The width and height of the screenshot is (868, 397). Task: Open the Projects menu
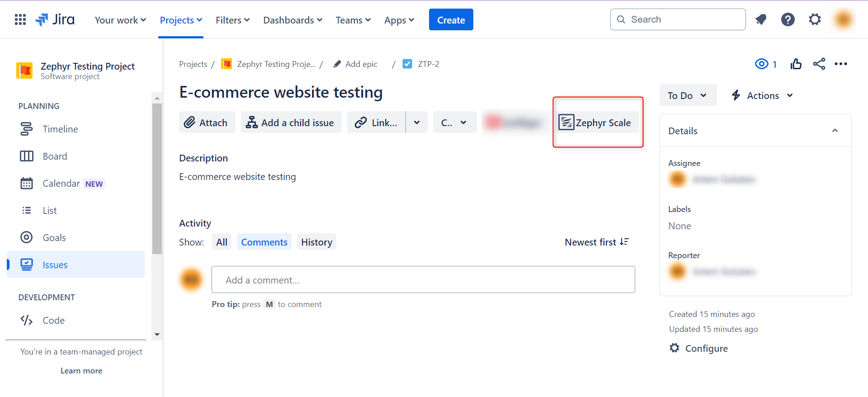(x=181, y=20)
